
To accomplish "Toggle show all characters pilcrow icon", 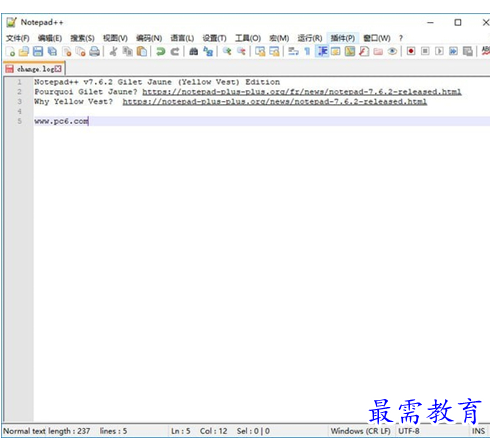I will 307,51.
